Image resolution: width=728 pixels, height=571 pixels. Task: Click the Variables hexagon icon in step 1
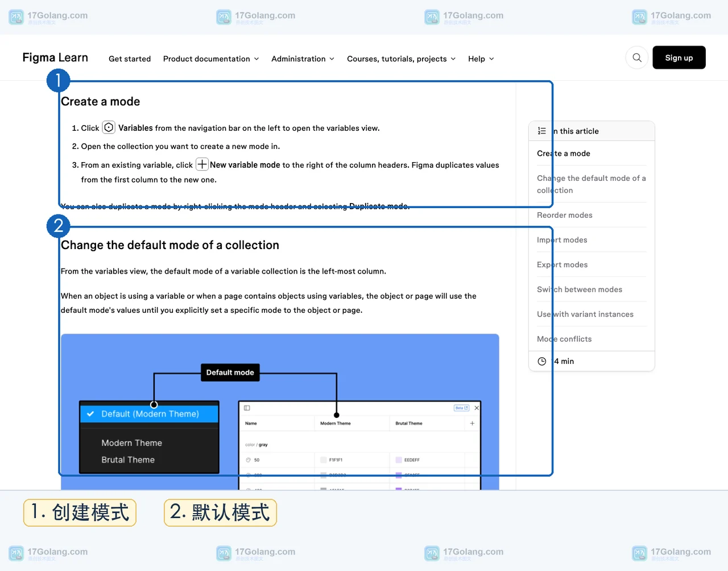(109, 127)
